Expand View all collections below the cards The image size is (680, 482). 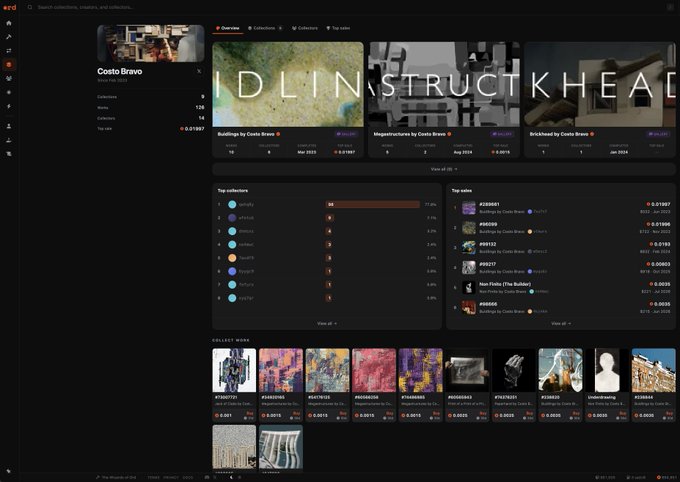[x=444, y=169]
